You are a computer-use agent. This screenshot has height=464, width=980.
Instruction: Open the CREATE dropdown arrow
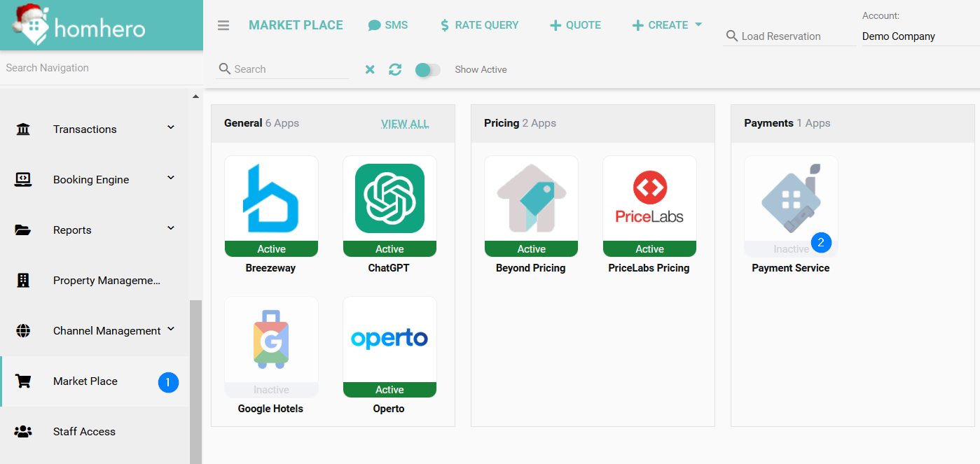[x=698, y=25]
